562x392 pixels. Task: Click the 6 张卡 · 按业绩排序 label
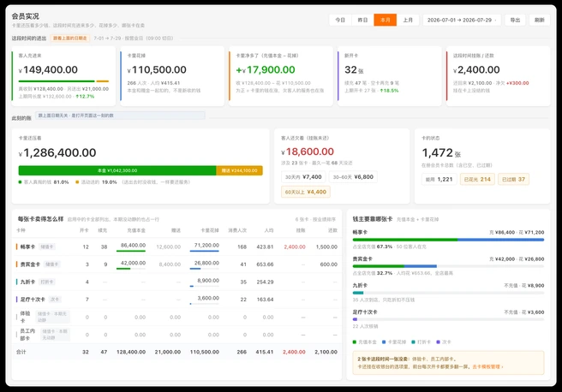click(315, 219)
